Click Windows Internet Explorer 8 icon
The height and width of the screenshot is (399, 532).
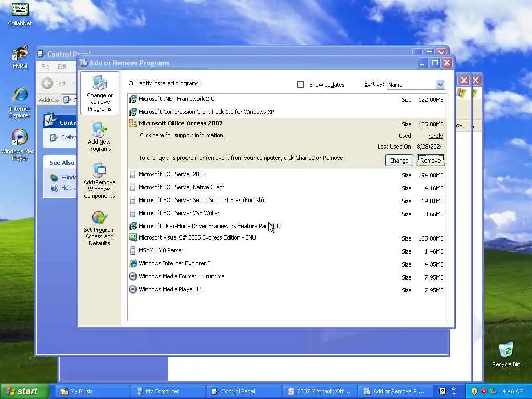133,263
